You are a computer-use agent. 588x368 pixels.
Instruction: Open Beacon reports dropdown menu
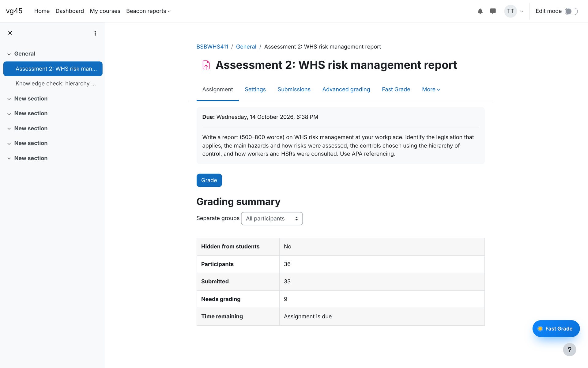149,11
